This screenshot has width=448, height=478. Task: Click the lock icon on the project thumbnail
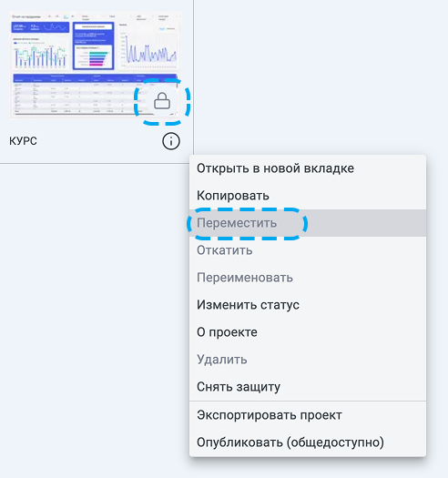(x=162, y=101)
